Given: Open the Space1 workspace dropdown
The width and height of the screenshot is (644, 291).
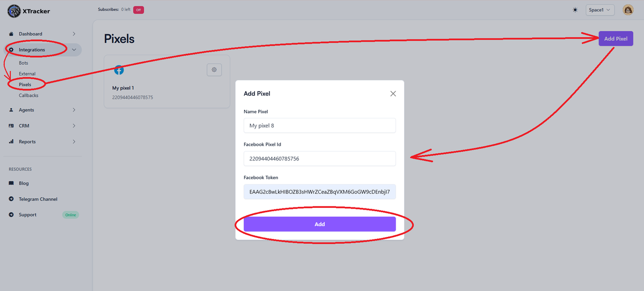Looking at the screenshot, I should [599, 10].
